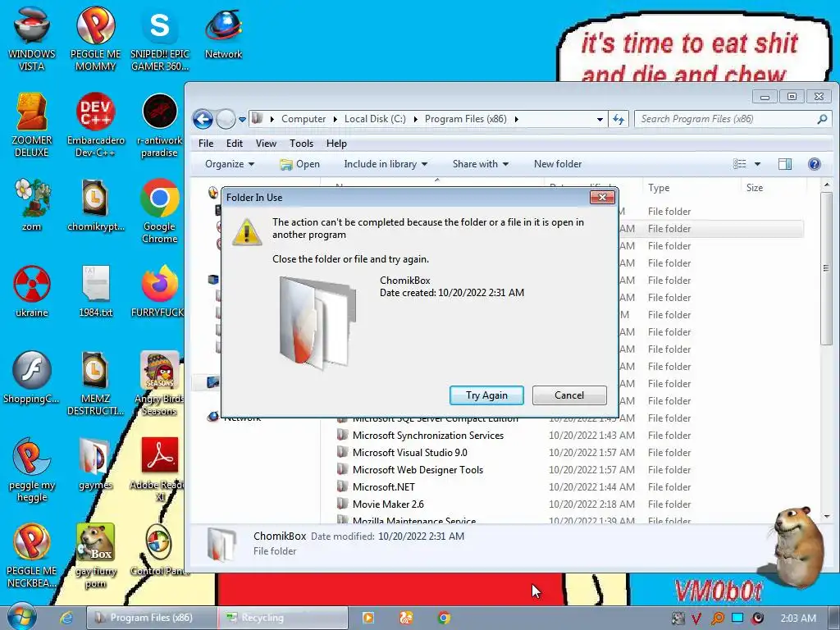Click the Help question mark icon
The image size is (840, 630).
815,164
